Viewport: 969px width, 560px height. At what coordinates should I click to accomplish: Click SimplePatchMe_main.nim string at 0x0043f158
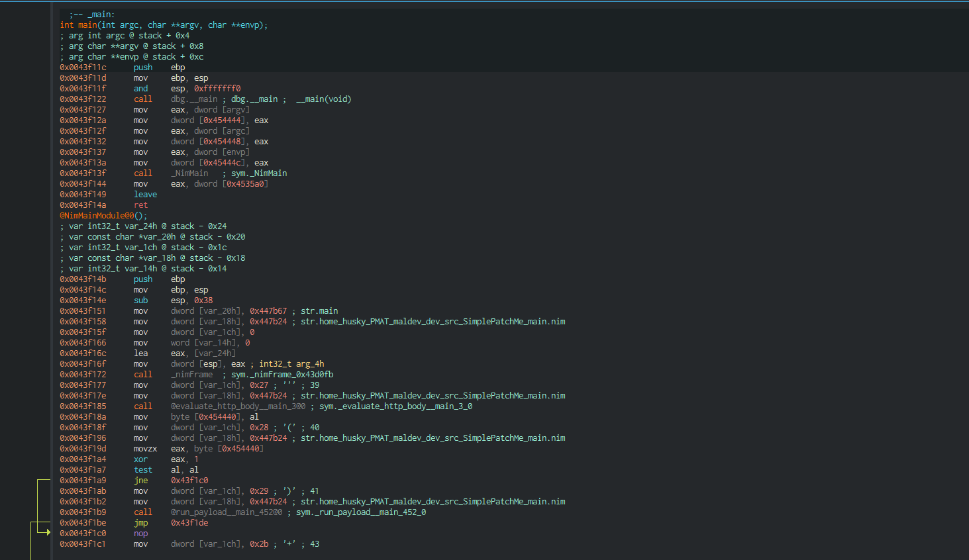pos(433,322)
